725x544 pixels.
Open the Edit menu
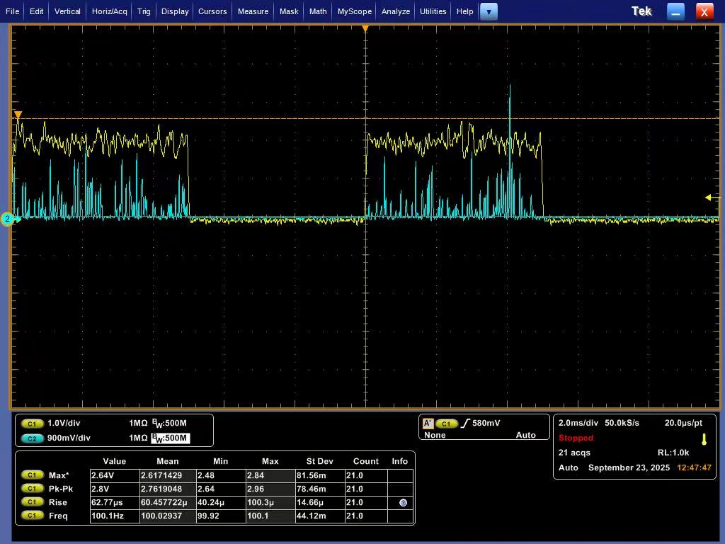point(36,11)
